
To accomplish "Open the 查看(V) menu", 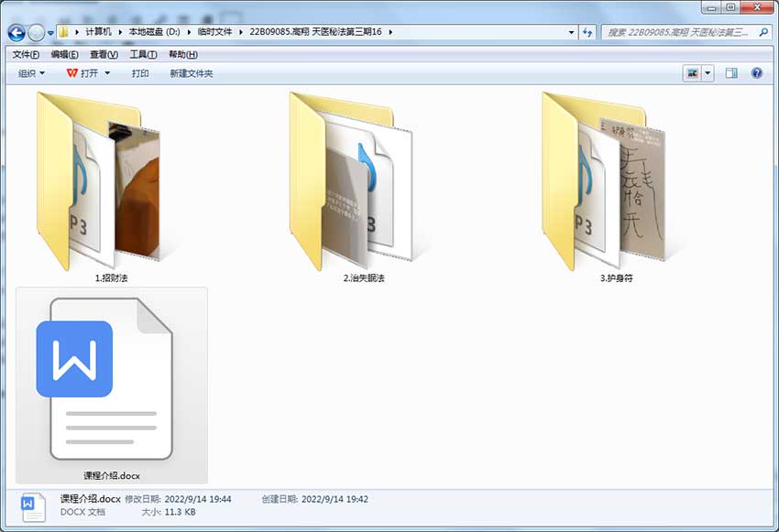I will point(104,55).
